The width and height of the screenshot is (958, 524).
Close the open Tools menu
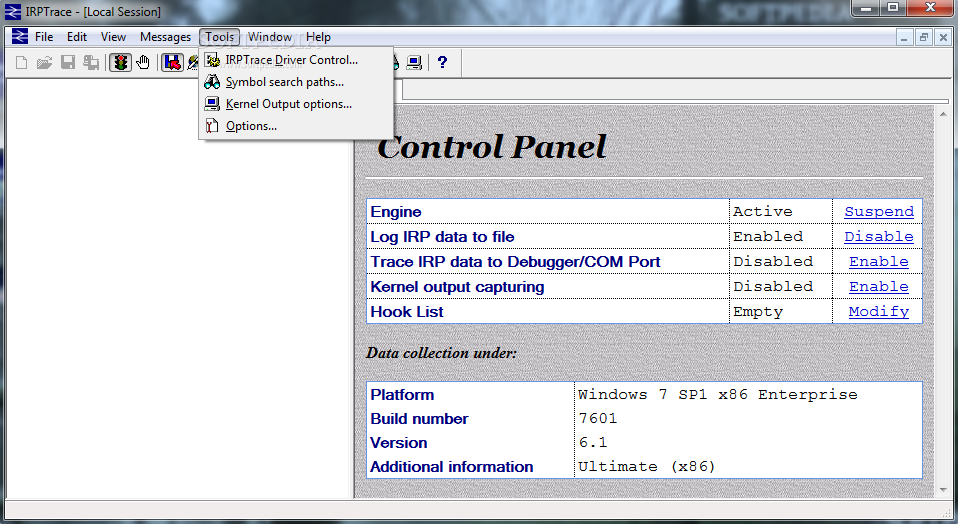[x=219, y=37]
